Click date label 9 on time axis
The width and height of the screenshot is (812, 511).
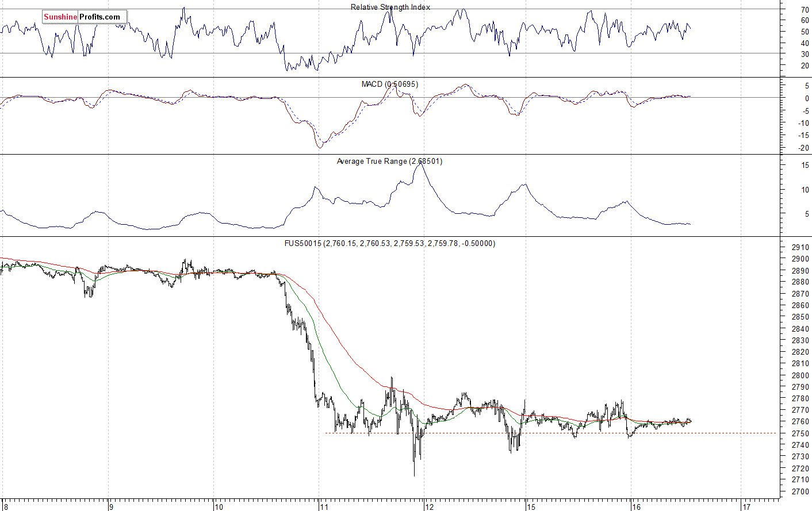111,507
